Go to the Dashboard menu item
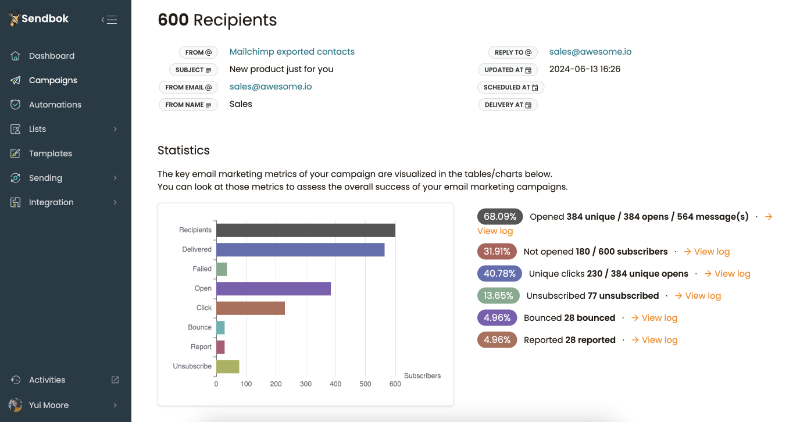 pyautogui.click(x=51, y=56)
